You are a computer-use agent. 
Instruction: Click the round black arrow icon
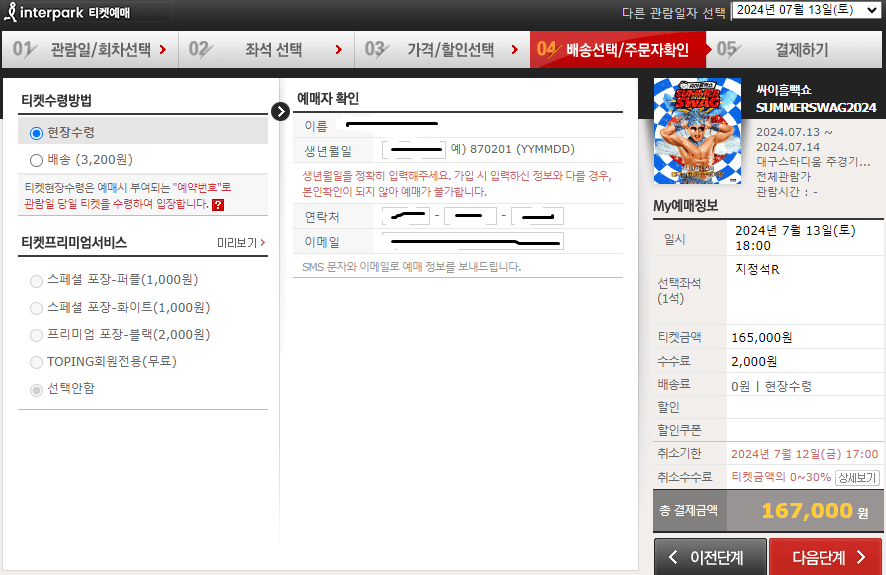[x=280, y=112]
